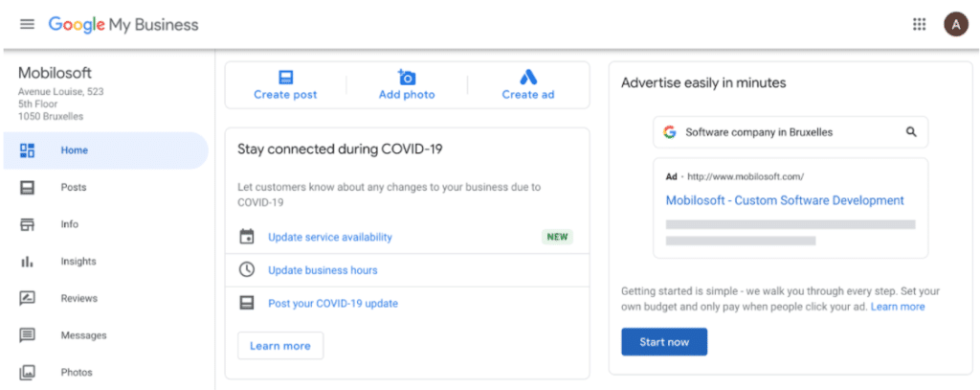Click the Software company in Bruxelles search box
980x390 pixels.
791,132
